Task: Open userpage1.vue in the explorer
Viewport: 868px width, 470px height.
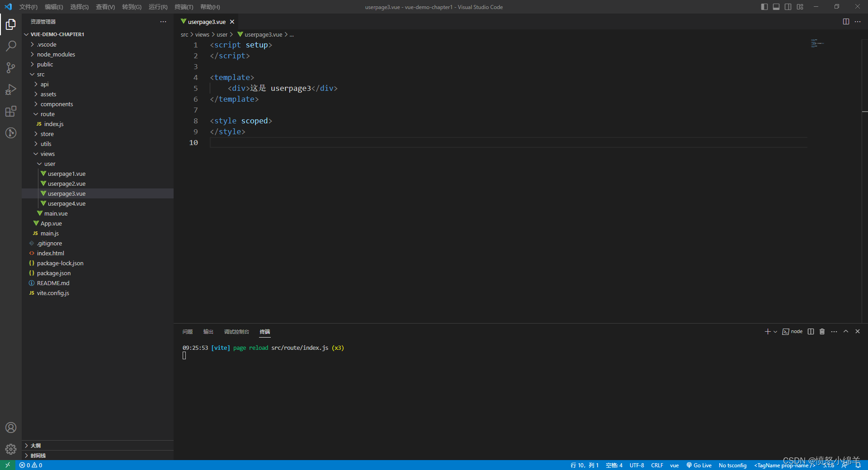Action: point(98,174)
